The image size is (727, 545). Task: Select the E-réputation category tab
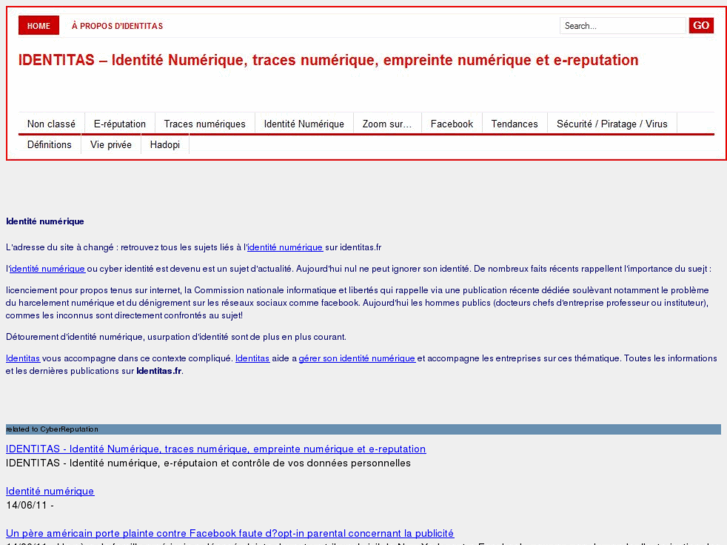tap(120, 124)
